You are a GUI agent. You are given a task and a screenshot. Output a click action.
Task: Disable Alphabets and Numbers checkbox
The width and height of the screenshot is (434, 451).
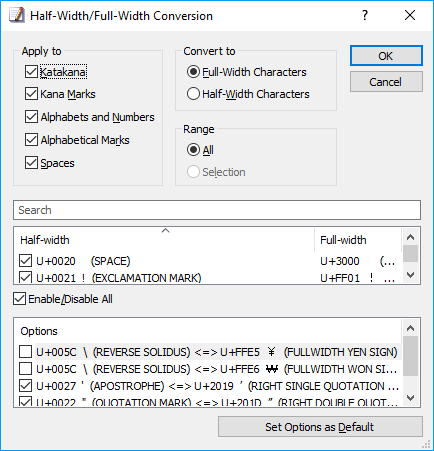[x=31, y=117]
